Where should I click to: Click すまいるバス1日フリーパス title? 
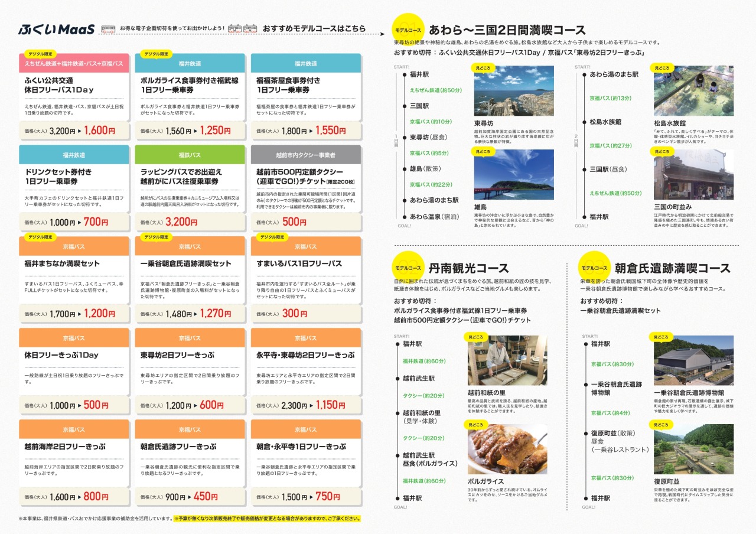point(299,263)
